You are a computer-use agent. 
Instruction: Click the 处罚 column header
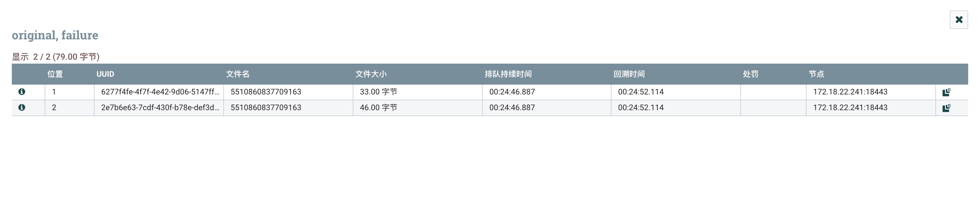(750, 74)
